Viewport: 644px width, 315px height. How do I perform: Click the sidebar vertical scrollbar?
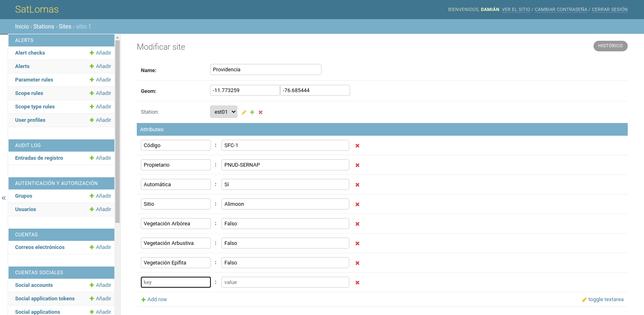(x=118, y=130)
